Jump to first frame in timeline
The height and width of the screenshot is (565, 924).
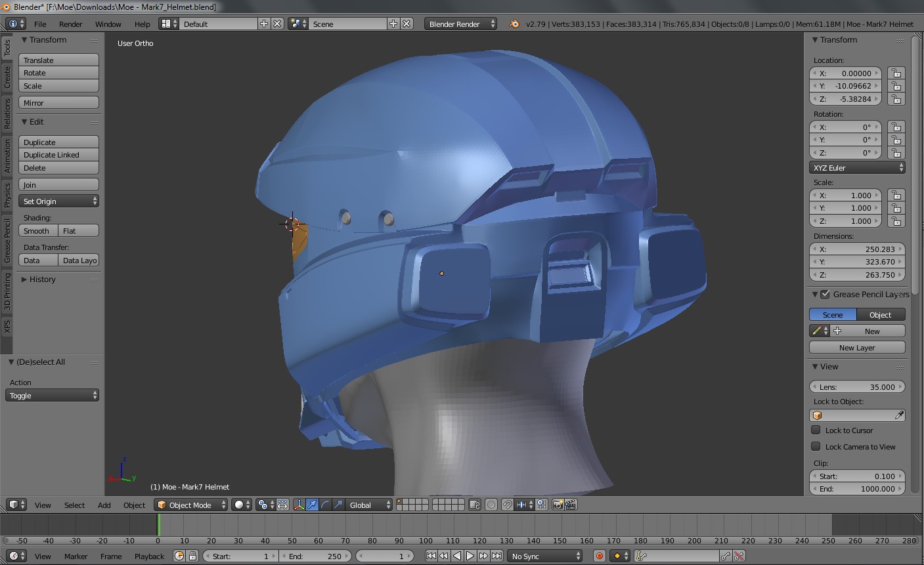pyautogui.click(x=431, y=556)
